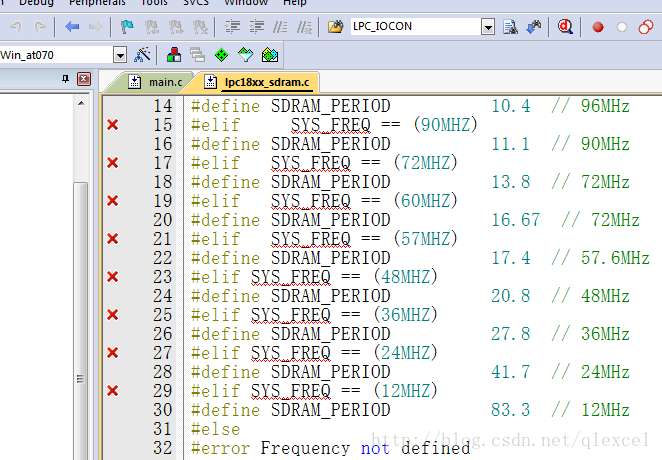The image size is (662, 460).
Task: Open the Win_at070 target dropdown
Action: pos(120,54)
